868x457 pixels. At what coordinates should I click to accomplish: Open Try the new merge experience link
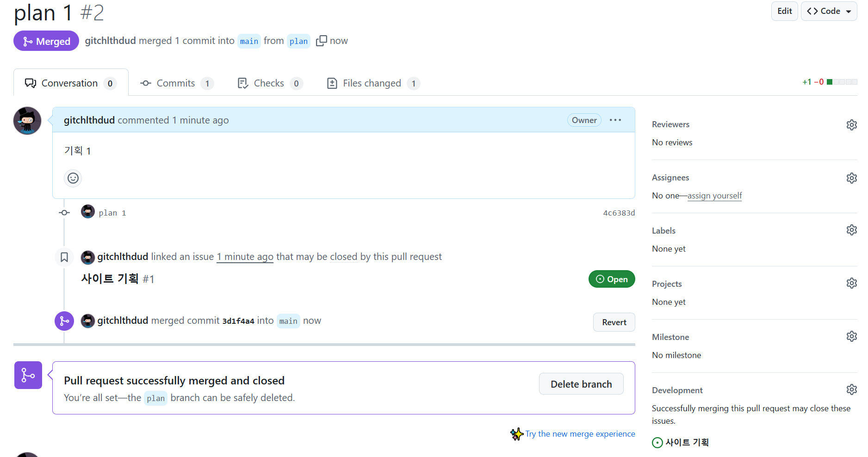pyautogui.click(x=580, y=434)
